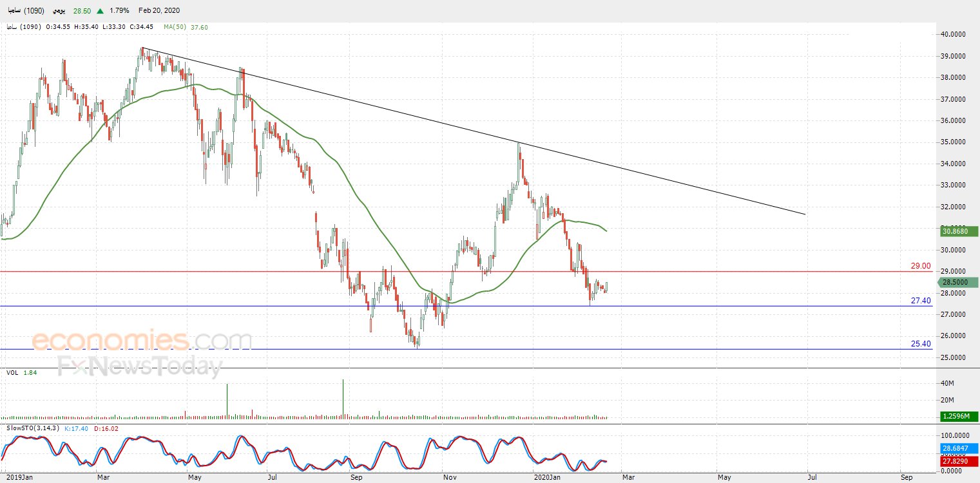This screenshot has height=483, width=980.
Task: Click the green 30.8680 MA price tag
Action: 959,231
